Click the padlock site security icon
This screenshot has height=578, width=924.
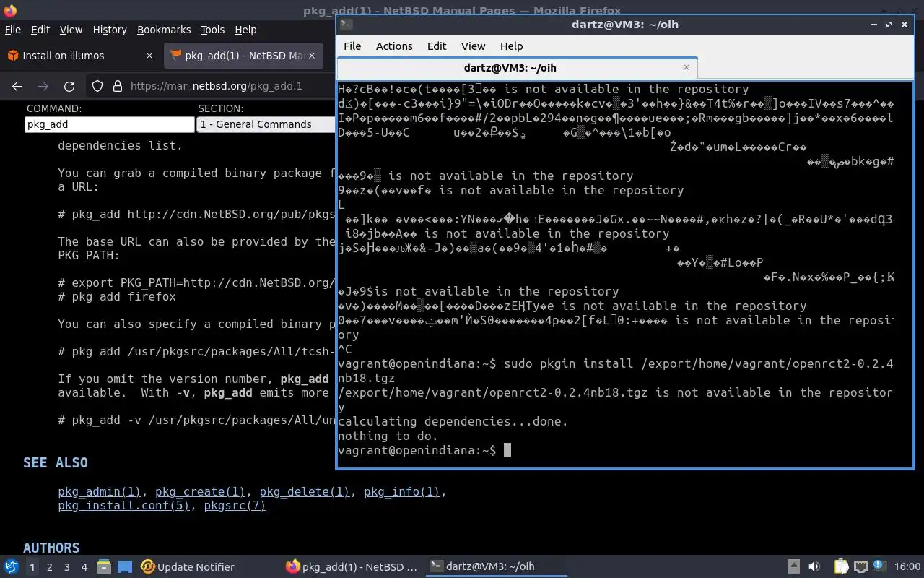coord(118,86)
